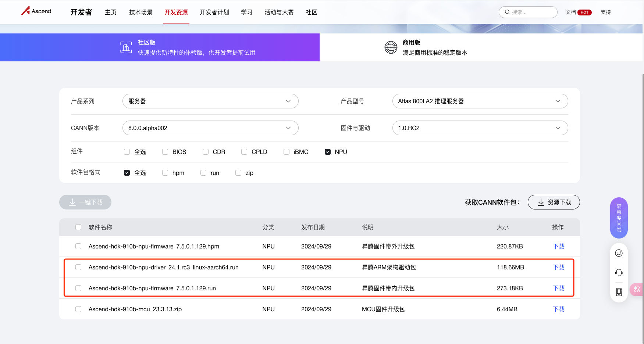Check the firmware_7.5.0.1.129.hpm row checkbox
Image resolution: width=644 pixels, height=344 pixels.
click(x=78, y=246)
